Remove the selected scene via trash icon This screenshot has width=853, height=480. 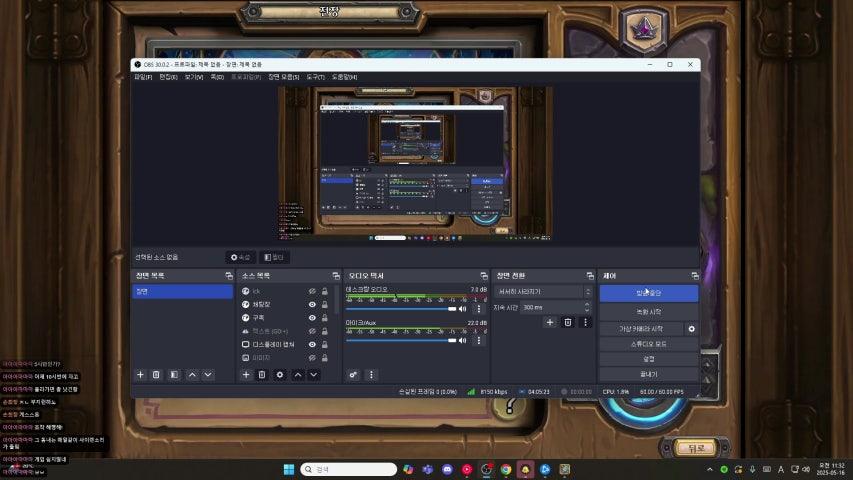(156, 375)
